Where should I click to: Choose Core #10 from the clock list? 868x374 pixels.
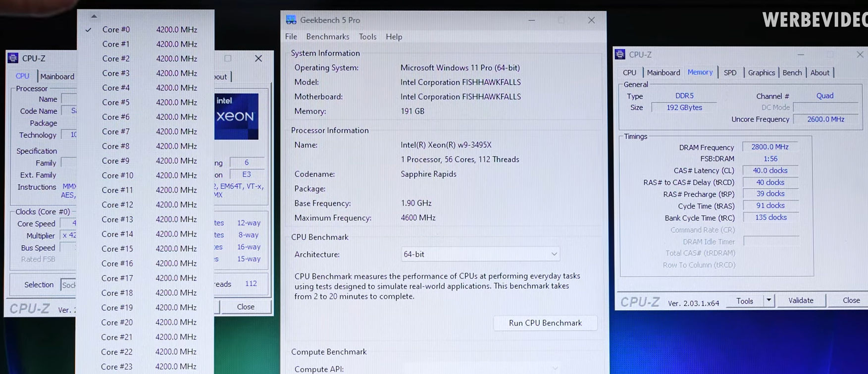(146, 175)
